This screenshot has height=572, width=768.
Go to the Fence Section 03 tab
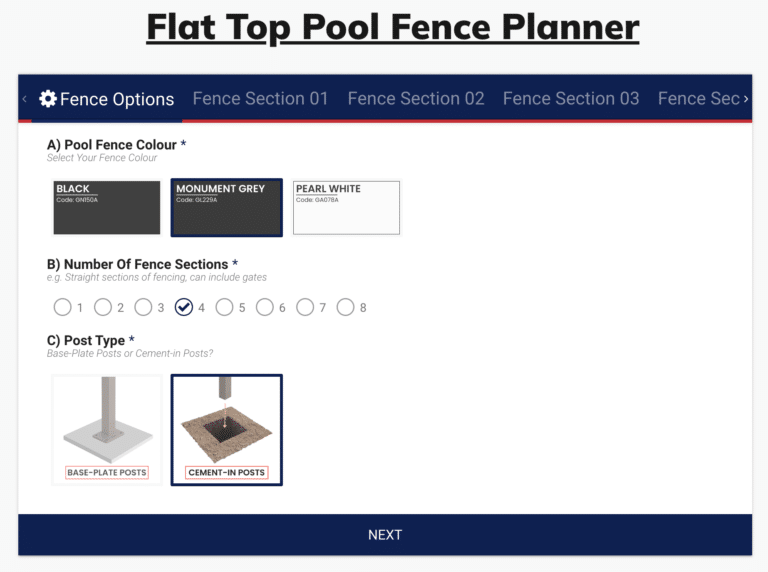point(571,99)
